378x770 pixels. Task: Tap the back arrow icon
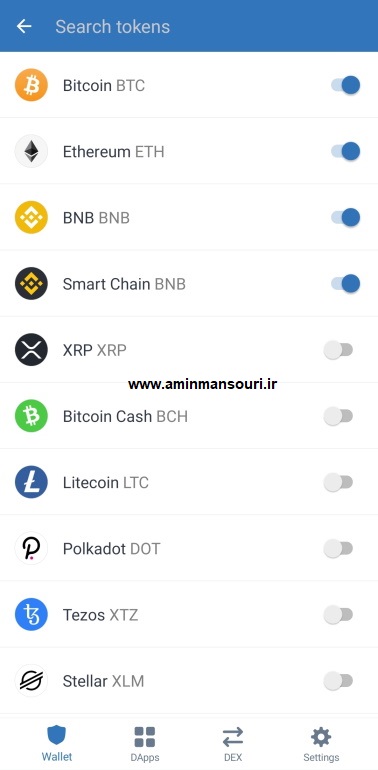(x=24, y=26)
